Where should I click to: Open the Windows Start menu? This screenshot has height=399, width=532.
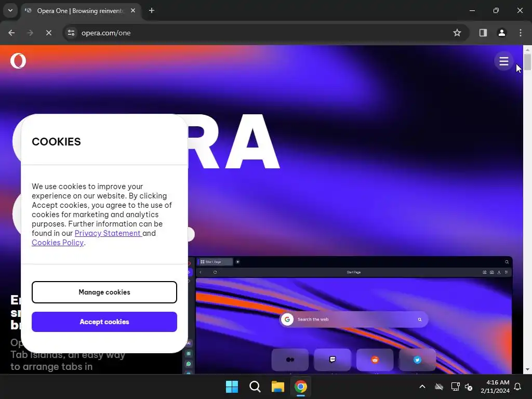[x=232, y=387]
